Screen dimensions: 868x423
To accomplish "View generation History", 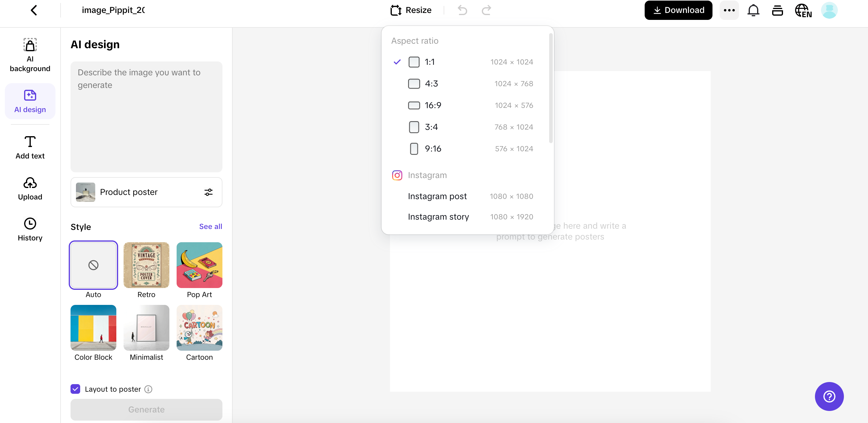I will [30, 230].
